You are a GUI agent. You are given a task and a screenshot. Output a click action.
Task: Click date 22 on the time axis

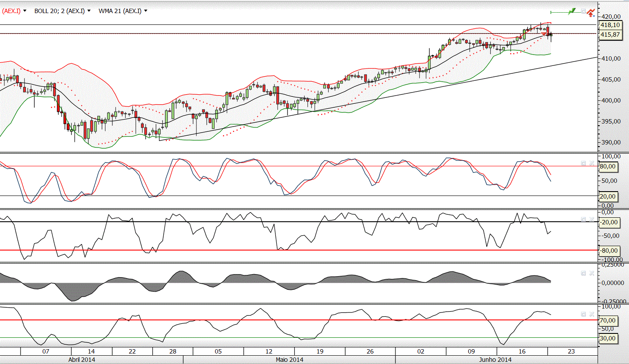pyautogui.click(x=132, y=351)
